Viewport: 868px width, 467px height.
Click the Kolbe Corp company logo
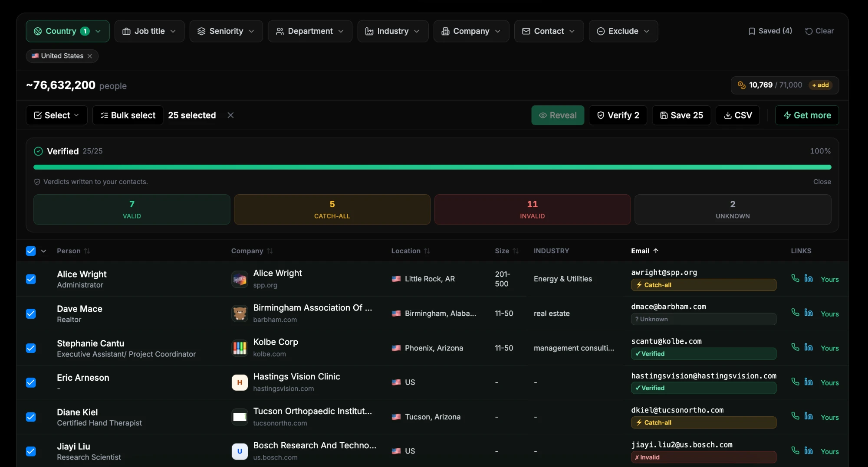click(240, 348)
